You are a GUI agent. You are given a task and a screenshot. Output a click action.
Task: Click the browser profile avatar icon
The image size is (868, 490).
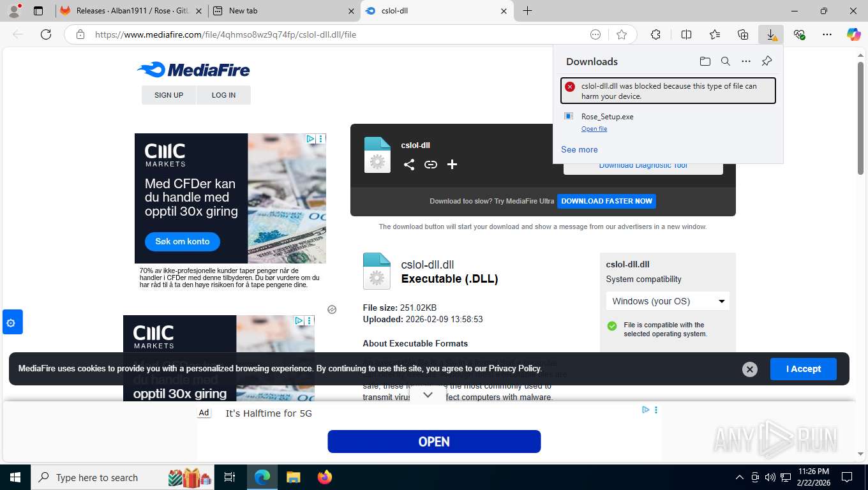(14, 10)
